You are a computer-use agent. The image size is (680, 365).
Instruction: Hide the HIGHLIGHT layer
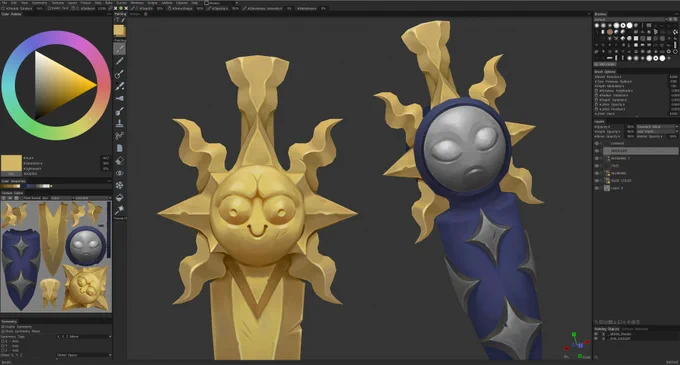(597, 151)
